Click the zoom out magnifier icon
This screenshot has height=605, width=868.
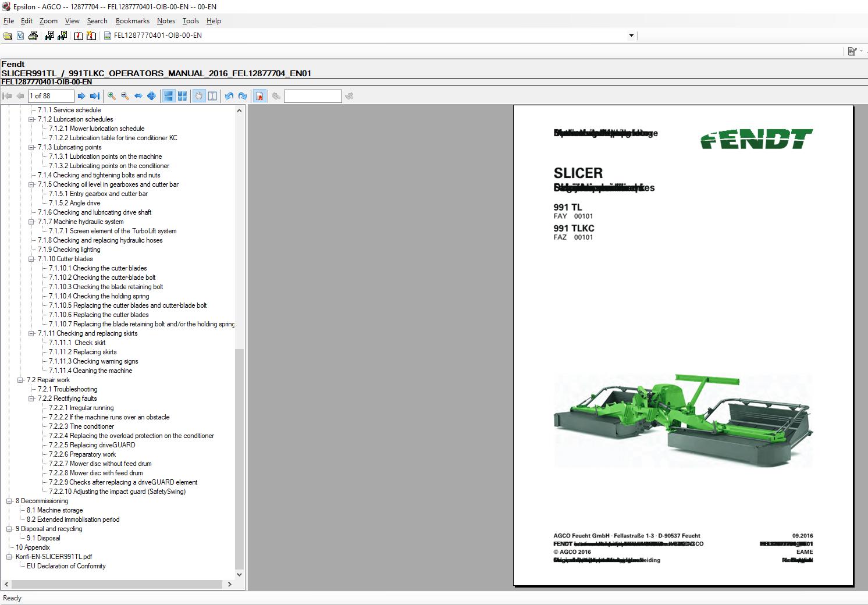(124, 96)
